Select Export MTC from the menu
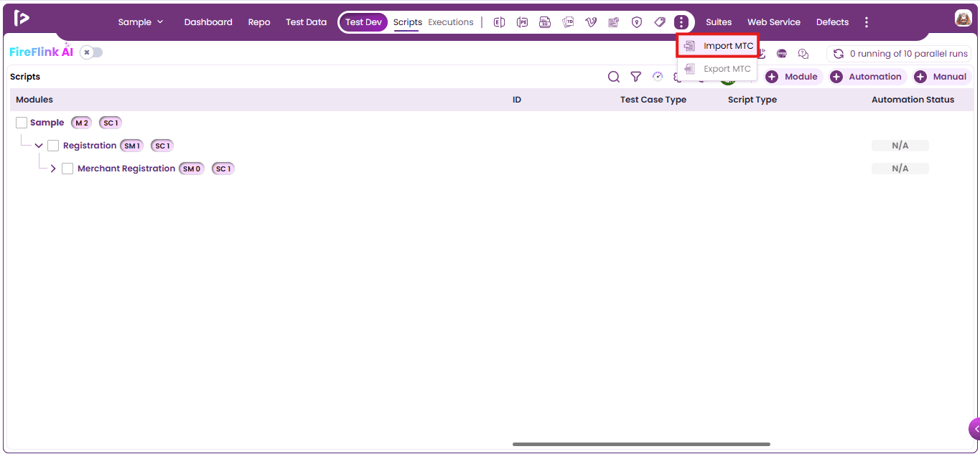 [718, 69]
